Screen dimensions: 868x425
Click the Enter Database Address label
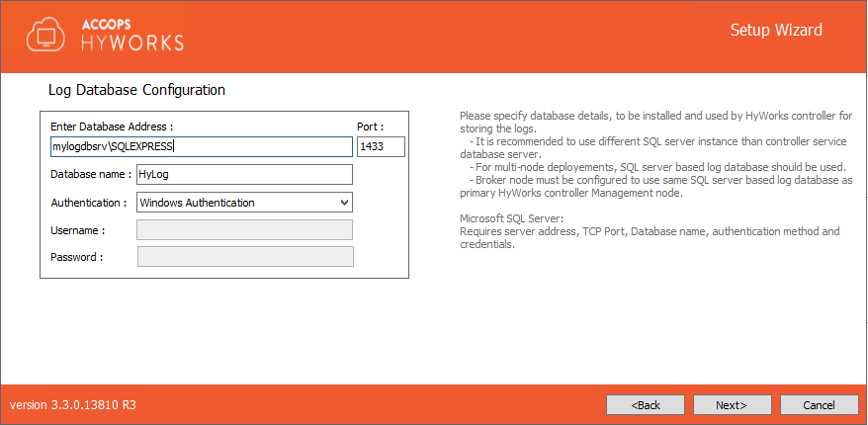[x=113, y=127]
